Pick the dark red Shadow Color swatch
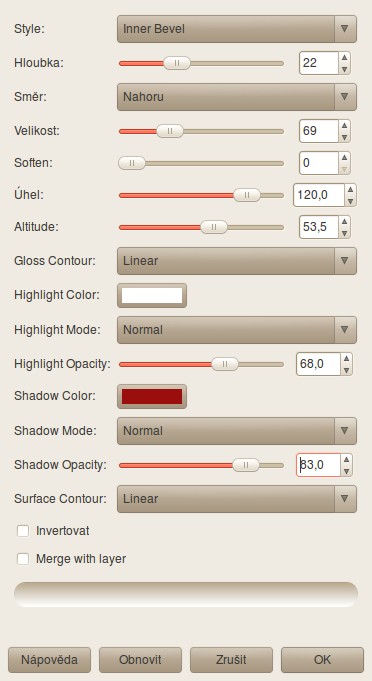 pos(152,397)
